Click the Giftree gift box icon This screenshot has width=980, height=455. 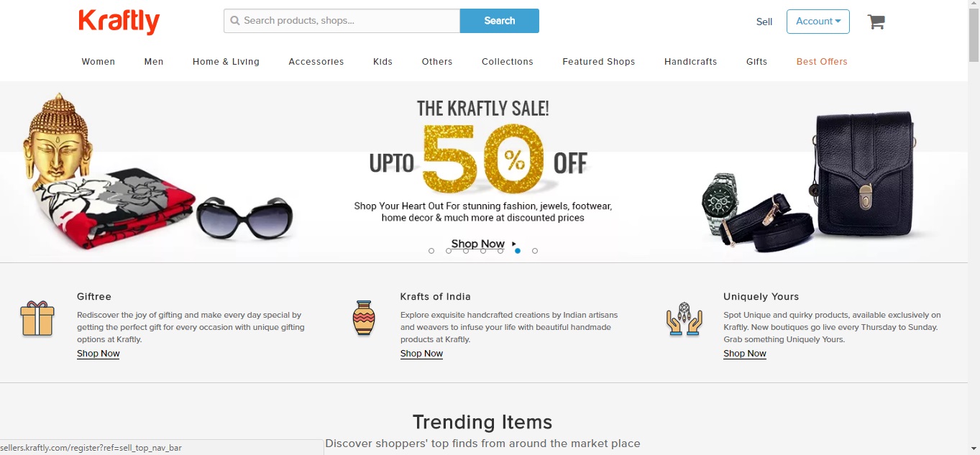(x=37, y=318)
